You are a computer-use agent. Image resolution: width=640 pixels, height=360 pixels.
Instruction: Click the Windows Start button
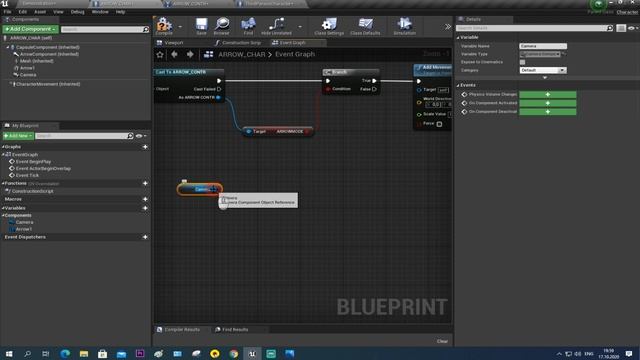tap(9, 353)
